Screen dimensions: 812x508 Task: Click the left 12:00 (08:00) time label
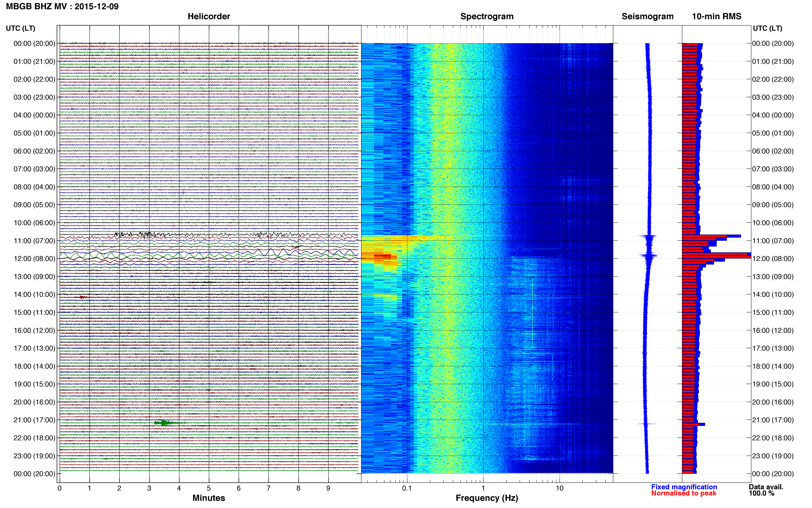click(x=34, y=259)
